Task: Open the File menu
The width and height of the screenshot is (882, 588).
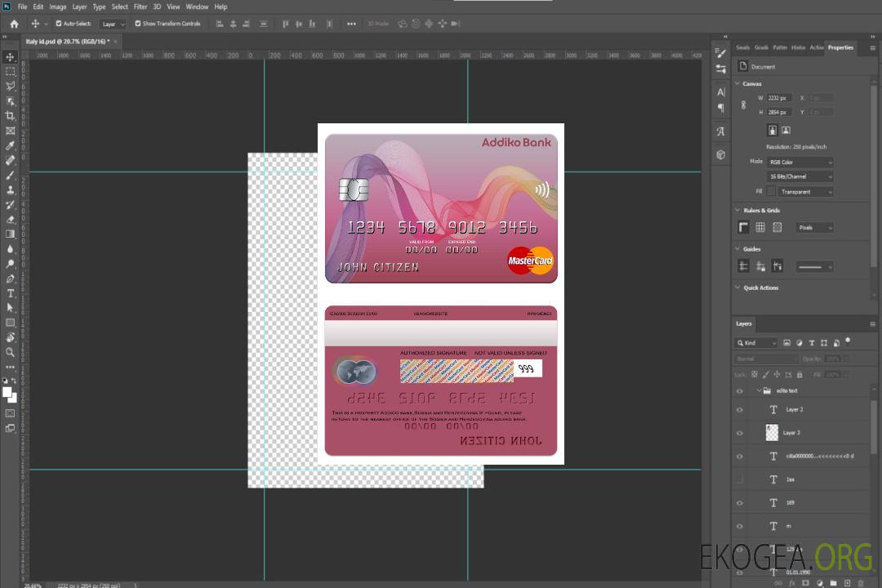Action: pyautogui.click(x=23, y=7)
